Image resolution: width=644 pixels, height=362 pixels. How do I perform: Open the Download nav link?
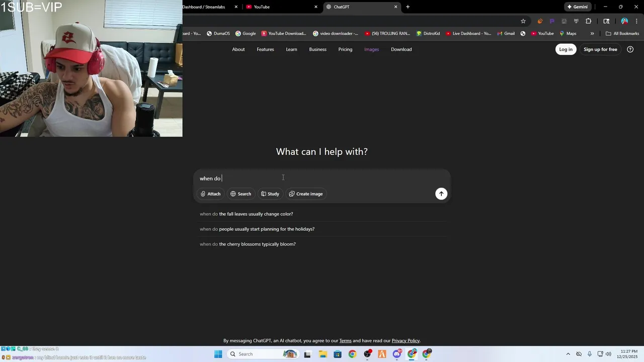(401, 49)
